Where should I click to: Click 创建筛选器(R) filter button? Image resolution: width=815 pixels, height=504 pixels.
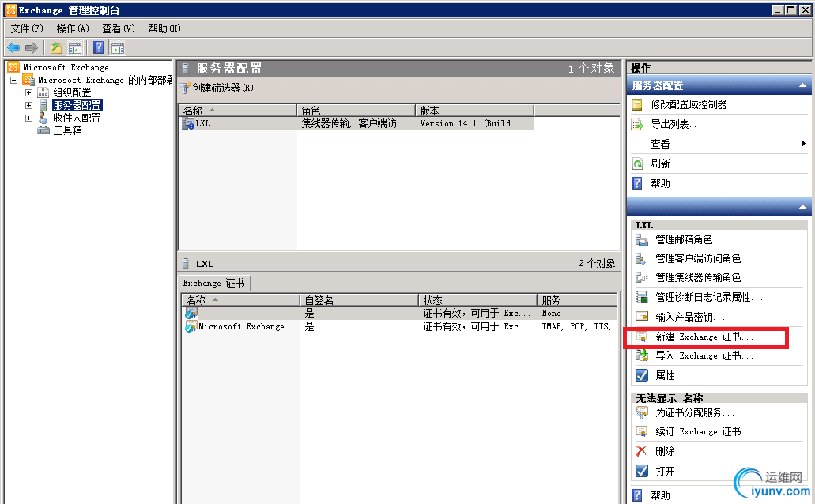point(217,88)
